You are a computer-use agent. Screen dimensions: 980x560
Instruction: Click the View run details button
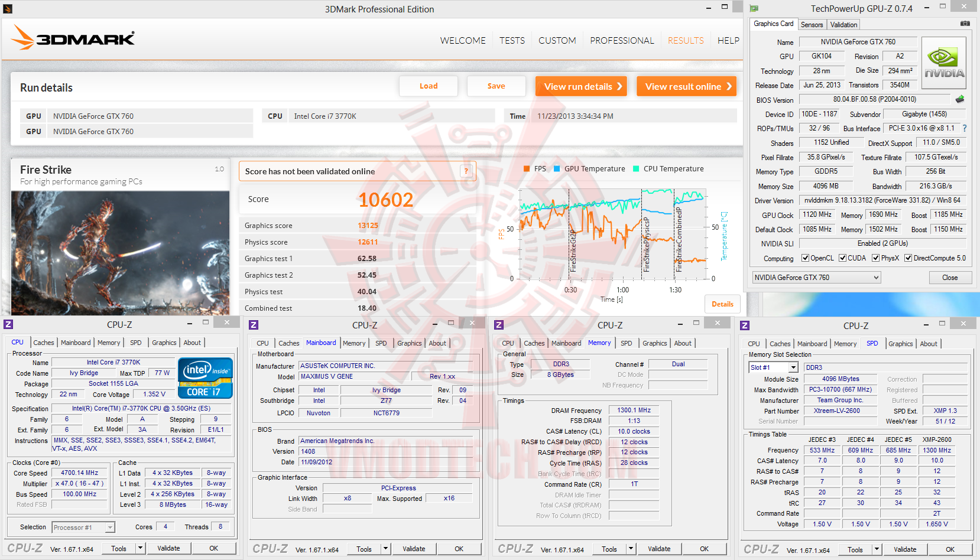point(582,86)
